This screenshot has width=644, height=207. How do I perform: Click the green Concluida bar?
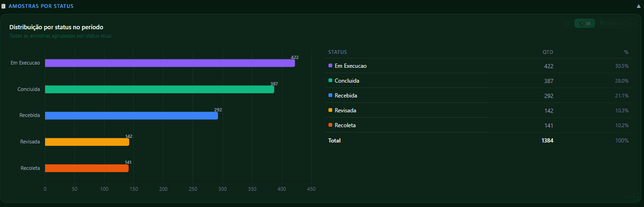click(159, 90)
